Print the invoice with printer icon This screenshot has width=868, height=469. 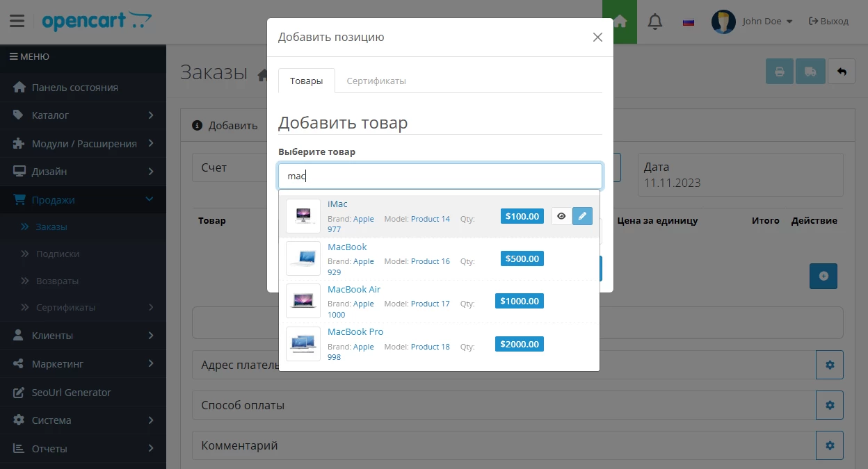pos(780,72)
